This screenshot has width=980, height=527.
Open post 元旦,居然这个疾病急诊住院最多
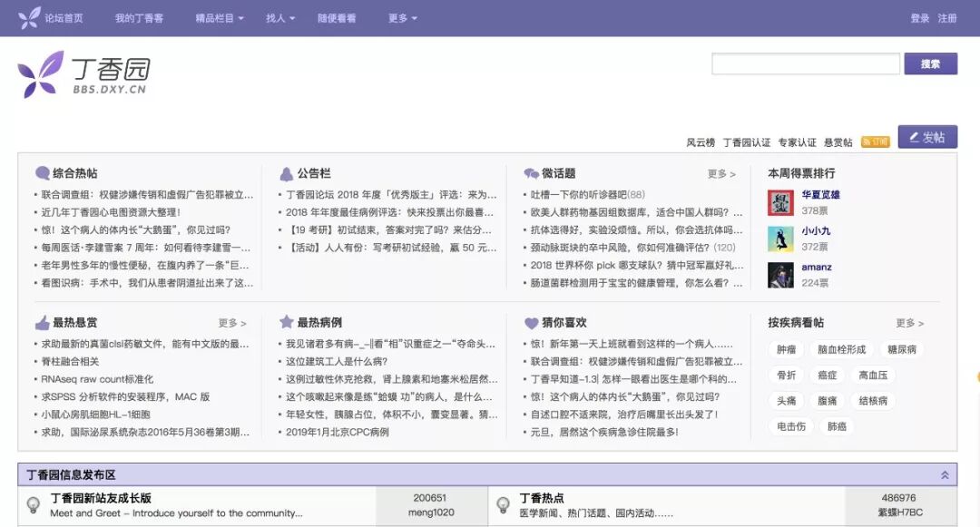click(604, 432)
